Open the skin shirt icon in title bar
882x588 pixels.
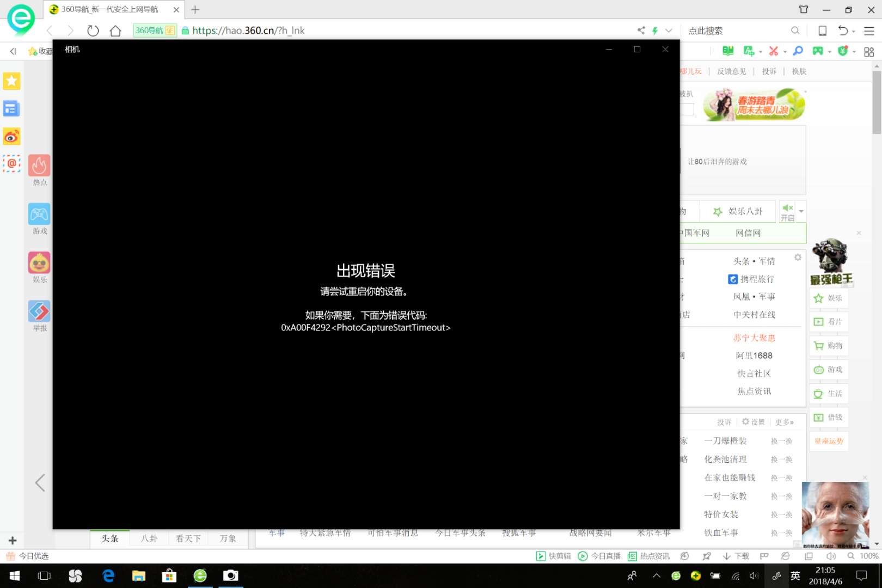(804, 9)
